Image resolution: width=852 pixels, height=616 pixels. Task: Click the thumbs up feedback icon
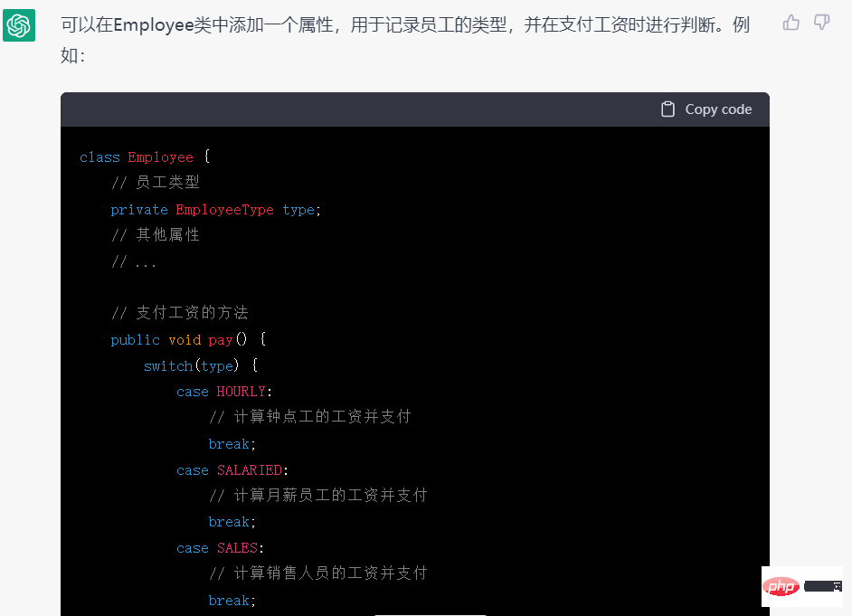click(790, 23)
